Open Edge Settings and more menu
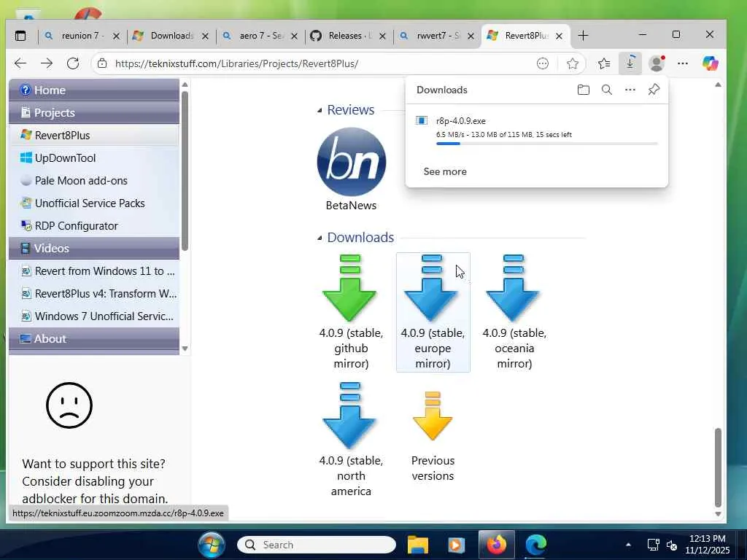The height and width of the screenshot is (560, 747). point(683,63)
